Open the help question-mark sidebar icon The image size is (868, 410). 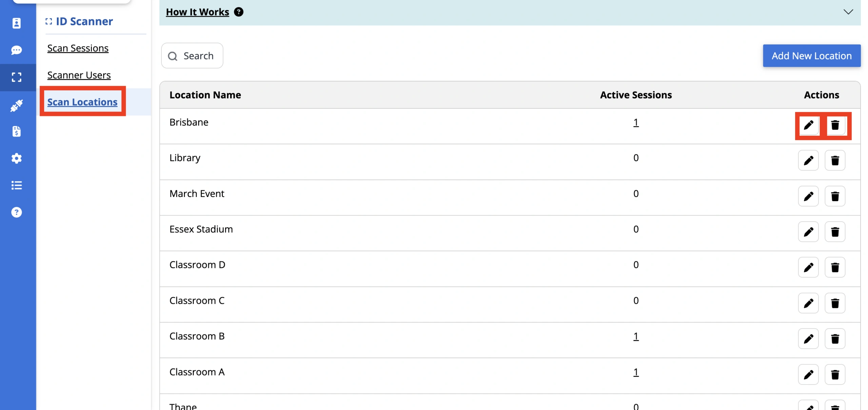(16, 212)
